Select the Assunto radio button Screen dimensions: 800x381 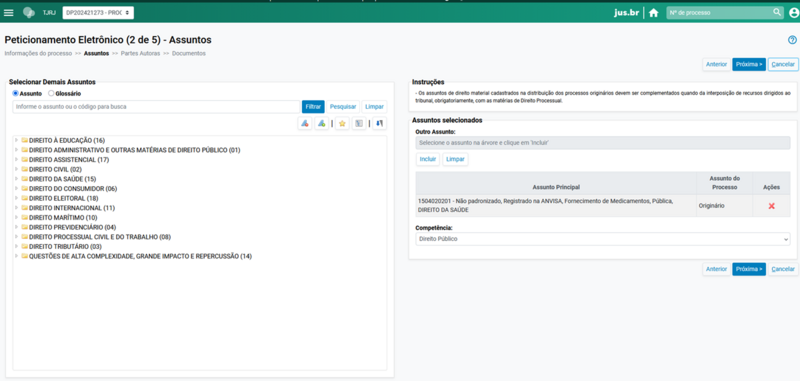(16, 93)
